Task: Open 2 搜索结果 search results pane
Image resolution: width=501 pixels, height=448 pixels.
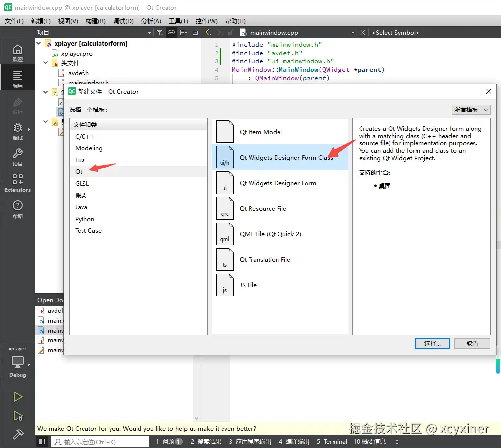Action: pos(206,441)
